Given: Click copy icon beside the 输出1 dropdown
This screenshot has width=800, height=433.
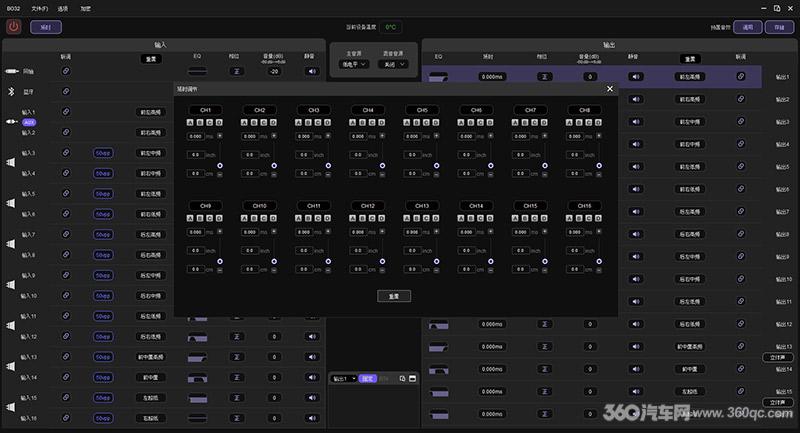Looking at the screenshot, I should coord(402,378).
